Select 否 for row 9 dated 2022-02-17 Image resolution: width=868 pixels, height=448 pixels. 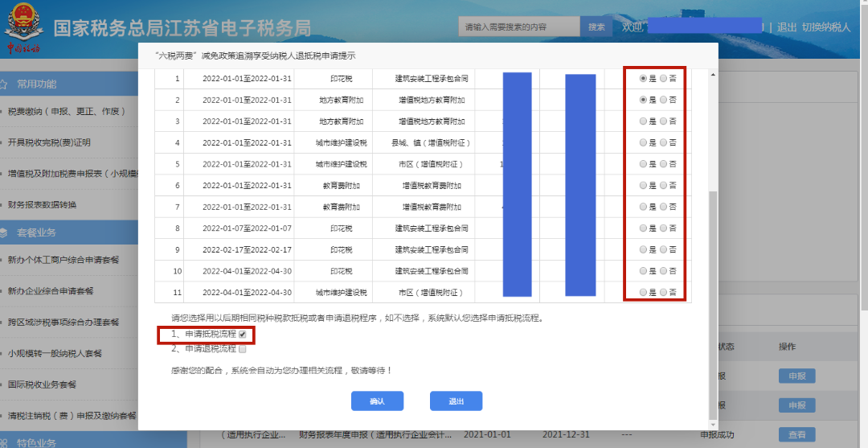click(x=663, y=249)
